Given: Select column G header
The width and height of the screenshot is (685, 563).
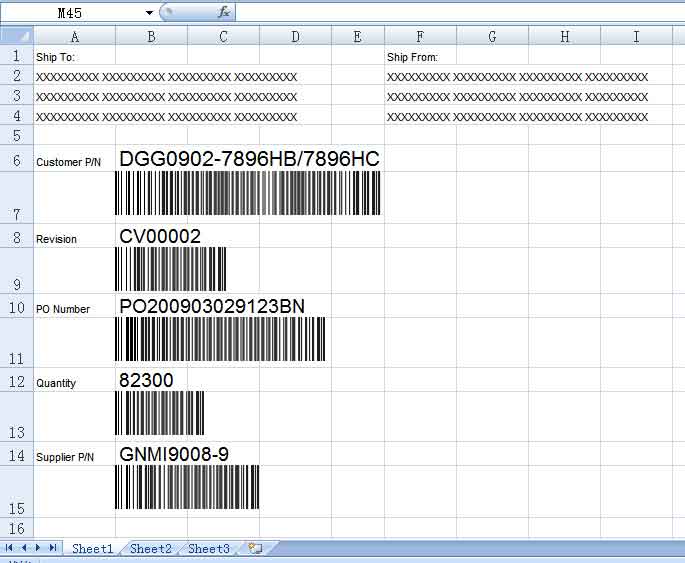Looking at the screenshot, I should (x=492, y=36).
